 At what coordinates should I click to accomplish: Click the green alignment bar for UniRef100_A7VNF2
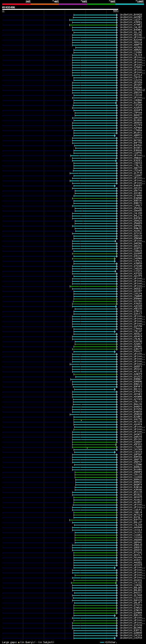[x=93, y=25]
